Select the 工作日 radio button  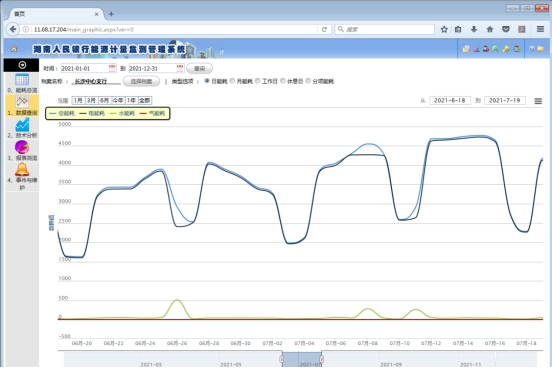[258, 81]
